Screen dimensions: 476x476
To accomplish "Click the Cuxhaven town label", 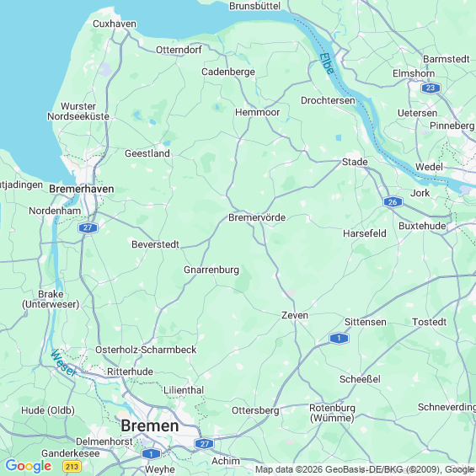I will point(115,24).
